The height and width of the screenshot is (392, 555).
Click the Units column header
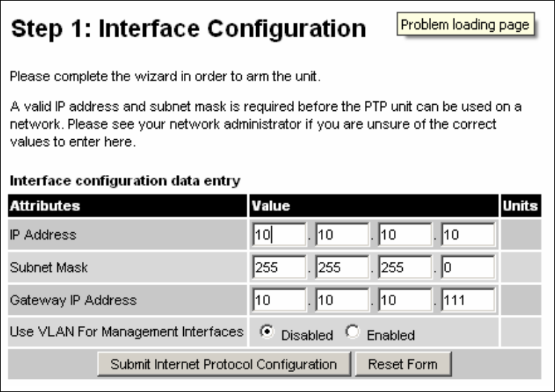520,205
